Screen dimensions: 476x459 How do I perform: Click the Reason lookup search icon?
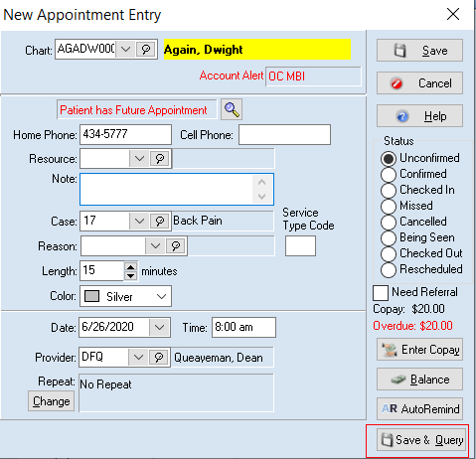point(176,246)
